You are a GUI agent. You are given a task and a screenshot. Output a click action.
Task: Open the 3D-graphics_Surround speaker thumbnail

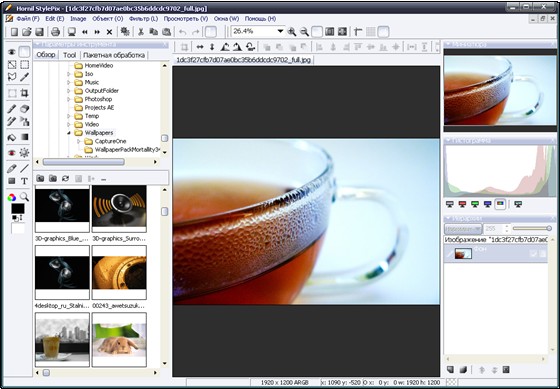(119, 209)
